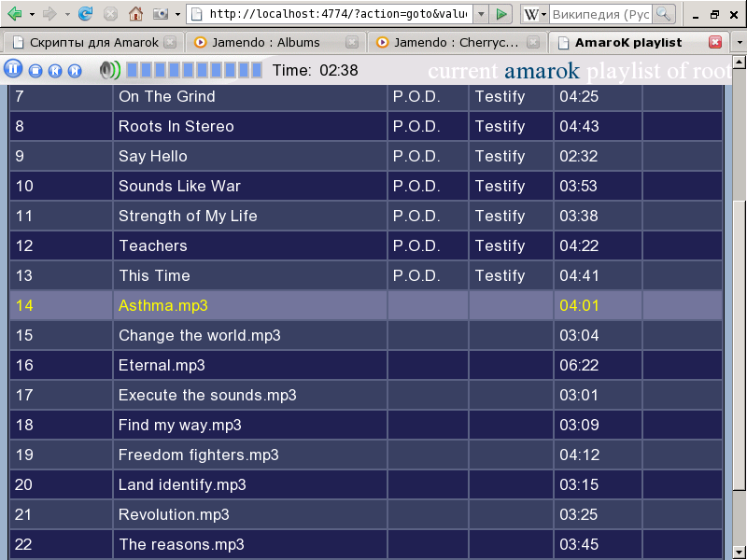Switch to the Jamendo : Albums tab

[x=275, y=42]
